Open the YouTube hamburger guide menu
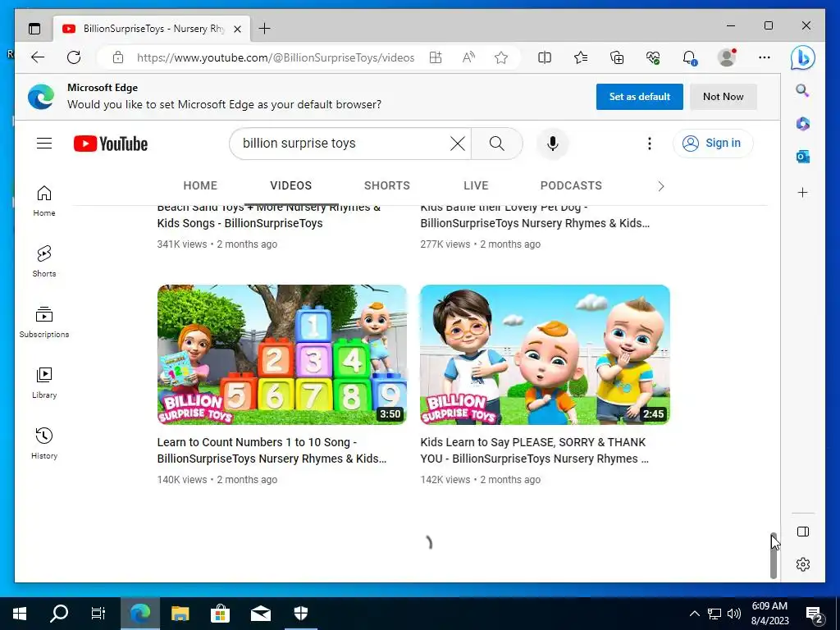Screen dimensions: 840x630 click(44, 143)
